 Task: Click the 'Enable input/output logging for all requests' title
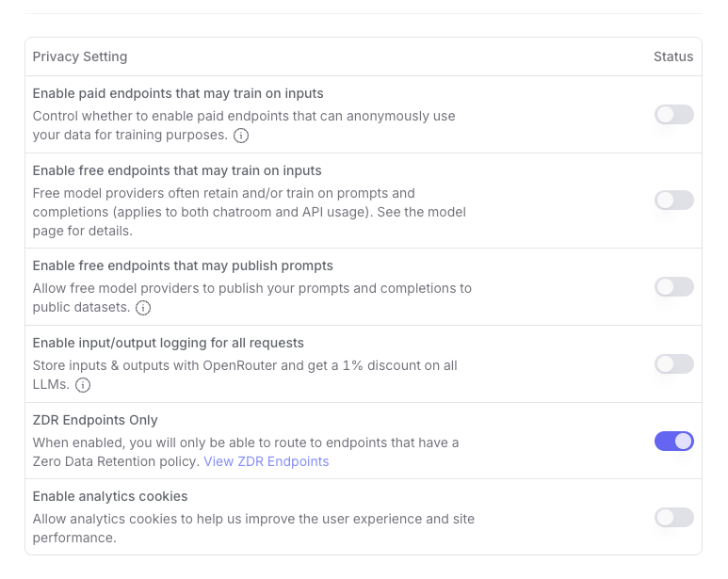point(169,343)
